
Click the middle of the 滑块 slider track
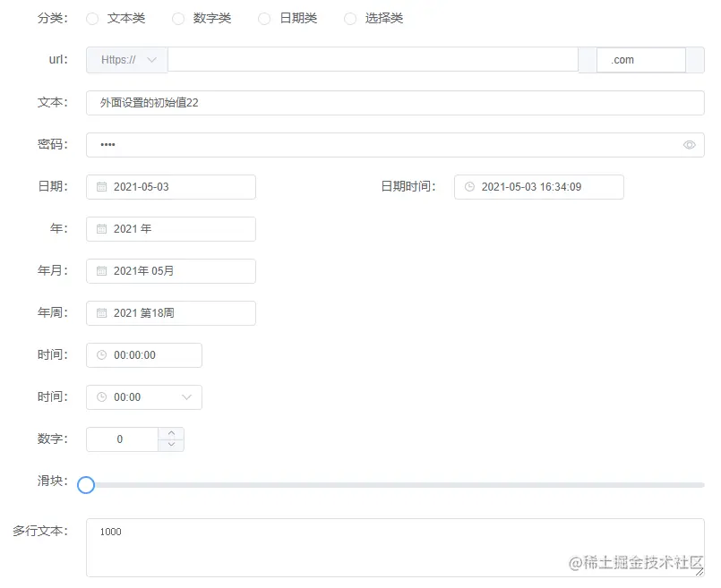(x=395, y=485)
